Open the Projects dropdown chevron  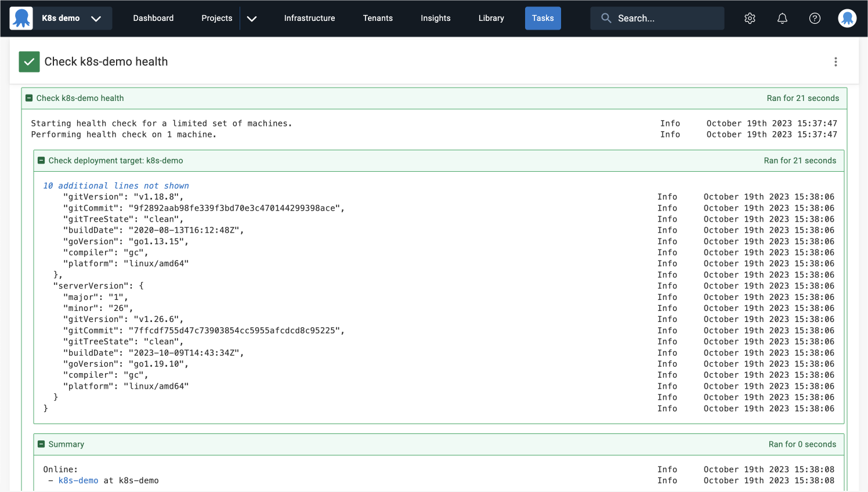(x=252, y=18)
